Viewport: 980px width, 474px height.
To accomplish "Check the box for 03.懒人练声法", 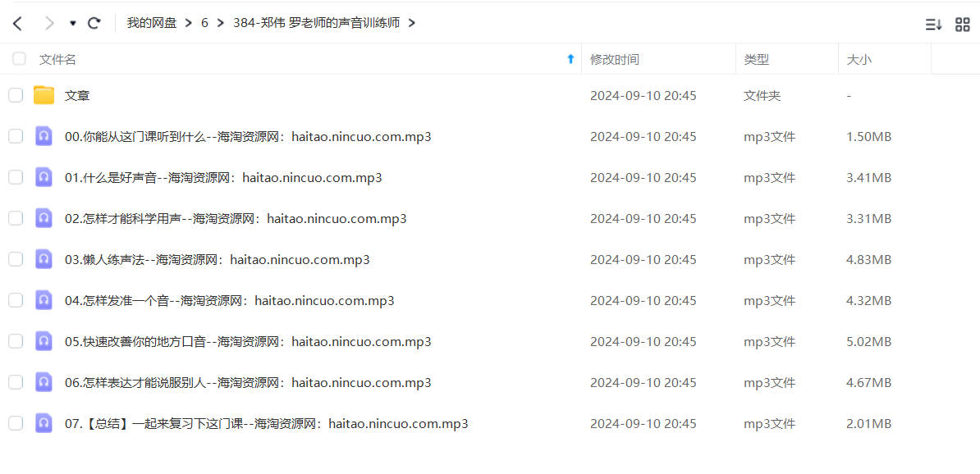I will (x=16, y=259).
